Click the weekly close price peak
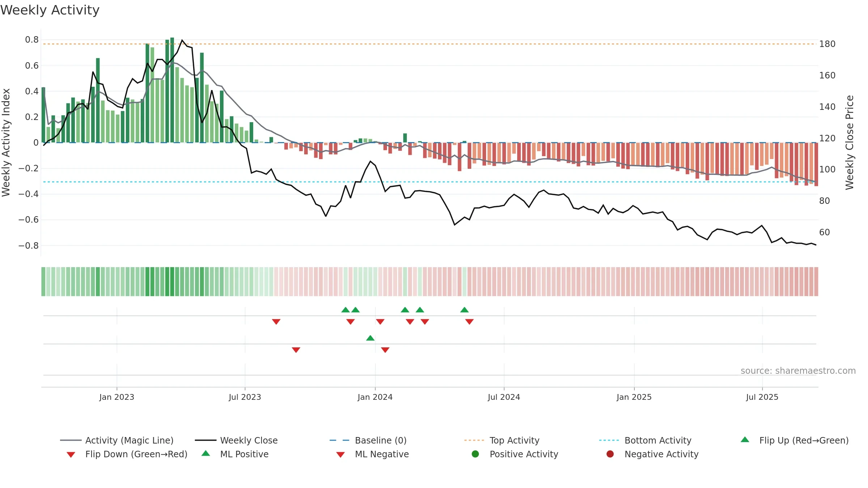 (182, 40)
